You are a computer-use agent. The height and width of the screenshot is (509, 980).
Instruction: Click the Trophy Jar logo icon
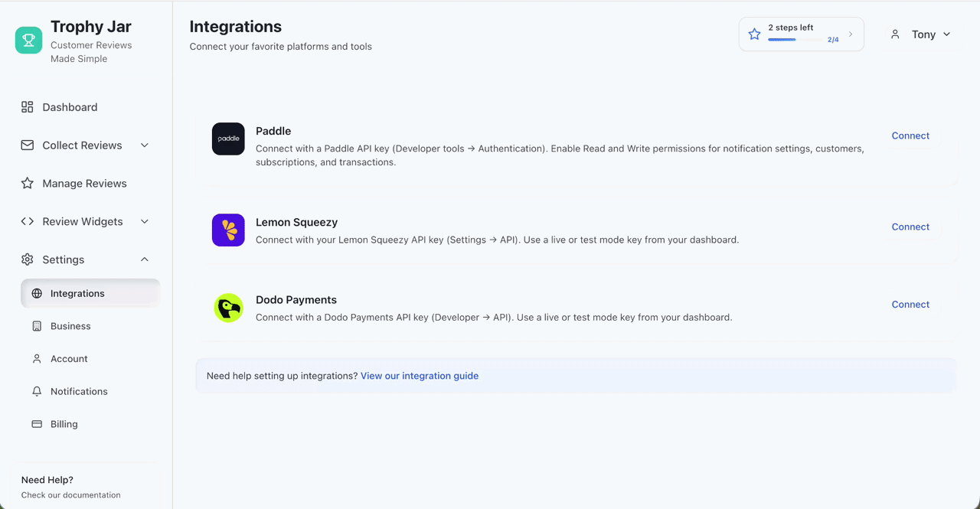(x=29, y=40)
